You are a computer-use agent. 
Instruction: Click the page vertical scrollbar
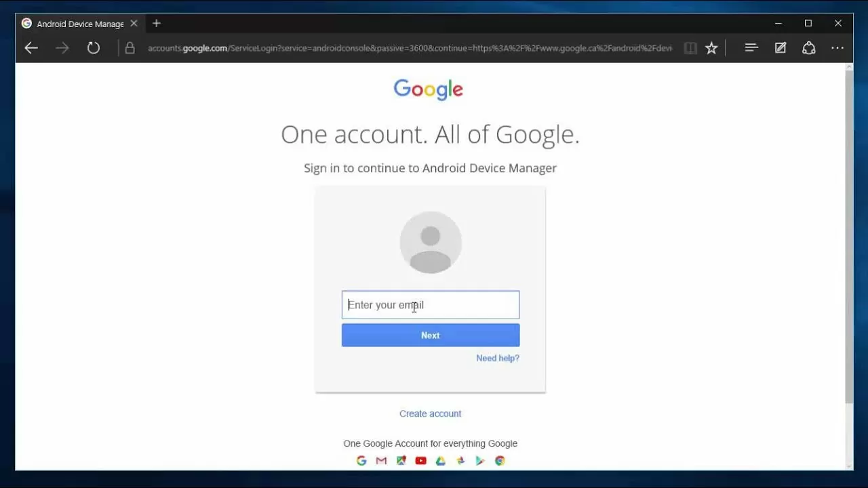coord(849,237)
